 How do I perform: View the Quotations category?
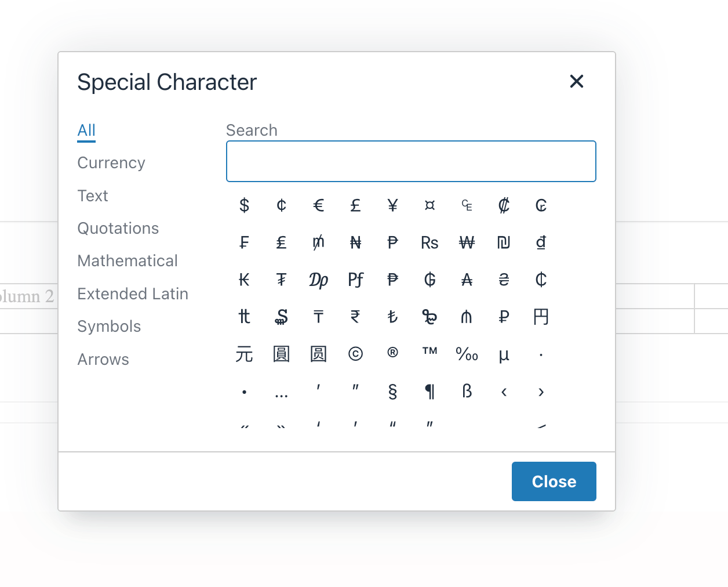[118, 229]
